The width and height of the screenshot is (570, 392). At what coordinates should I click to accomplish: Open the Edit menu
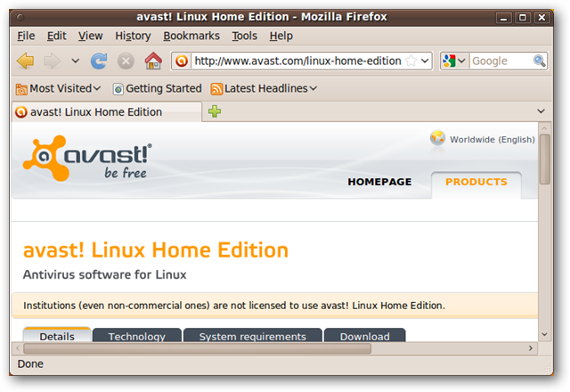[56, 36]
